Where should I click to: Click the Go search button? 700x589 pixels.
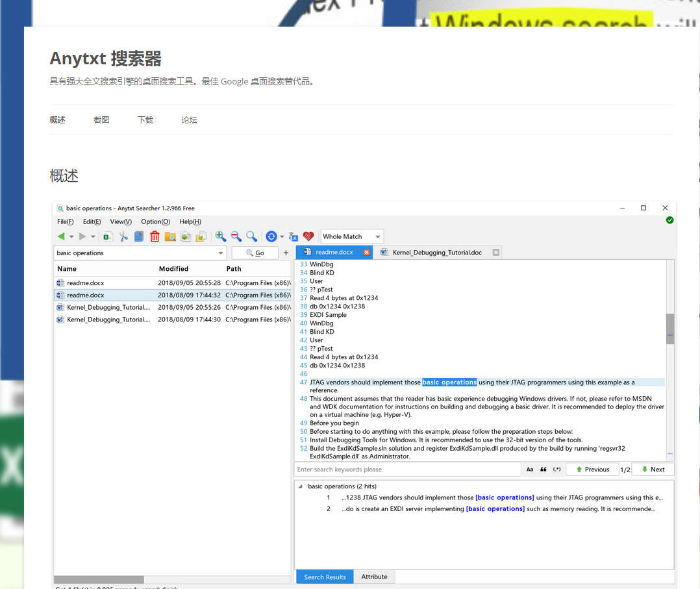coord(255,253)
